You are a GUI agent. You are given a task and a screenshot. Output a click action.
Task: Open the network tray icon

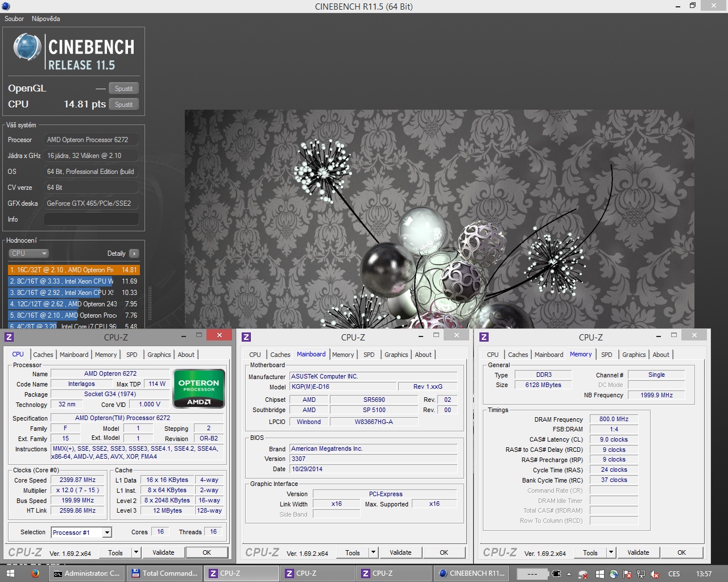tap(641, 574)
